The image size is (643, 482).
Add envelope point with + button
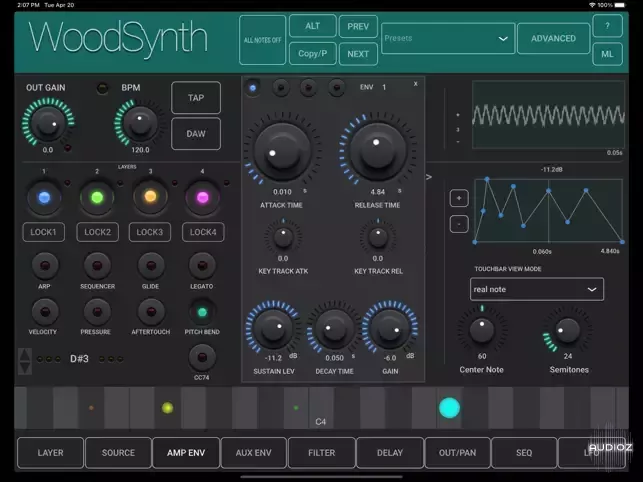459,199
